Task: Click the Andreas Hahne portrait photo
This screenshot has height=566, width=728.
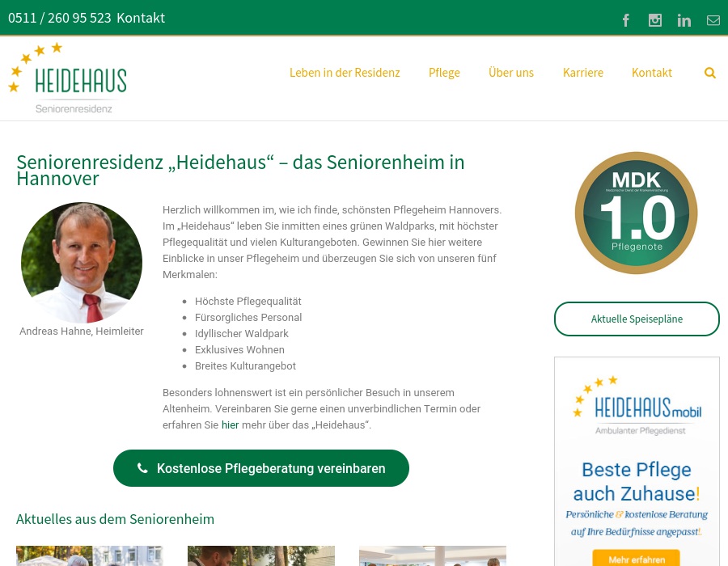Action: [x=82, y=262]
